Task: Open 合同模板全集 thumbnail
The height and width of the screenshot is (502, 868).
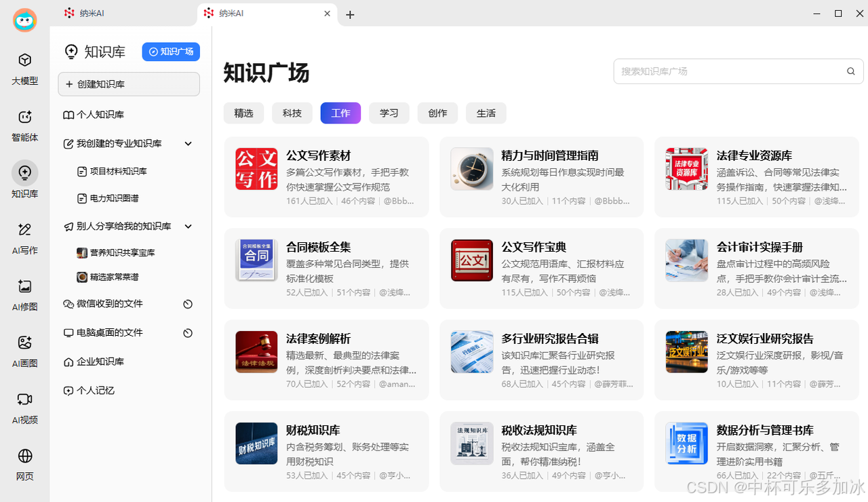Action: pos(256,260)
